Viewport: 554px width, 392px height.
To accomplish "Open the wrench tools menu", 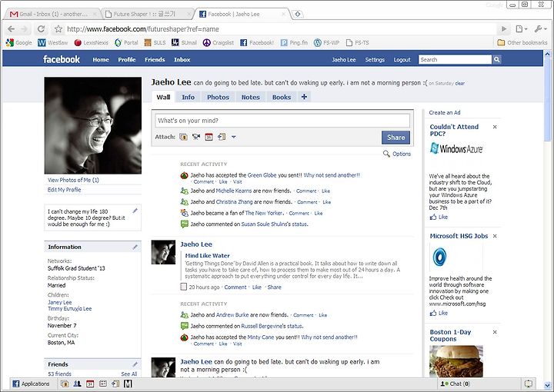I will coord(540,29).
